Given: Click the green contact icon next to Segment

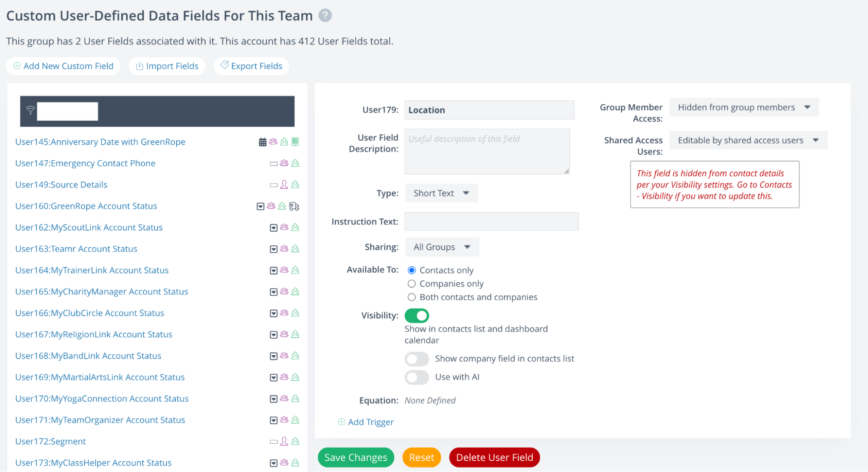Looking at the screenshot, I should click(295, 441).
